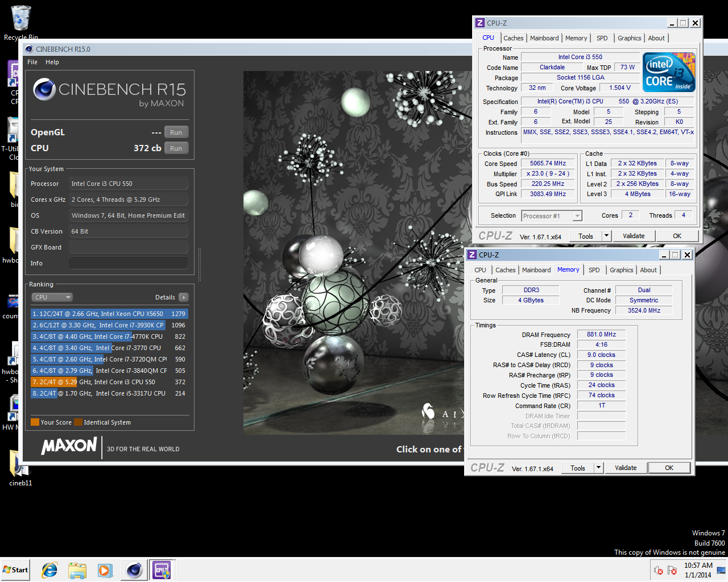Switch to Caches tab in top CPU-Z
The image size is (728, 582).
513,38
